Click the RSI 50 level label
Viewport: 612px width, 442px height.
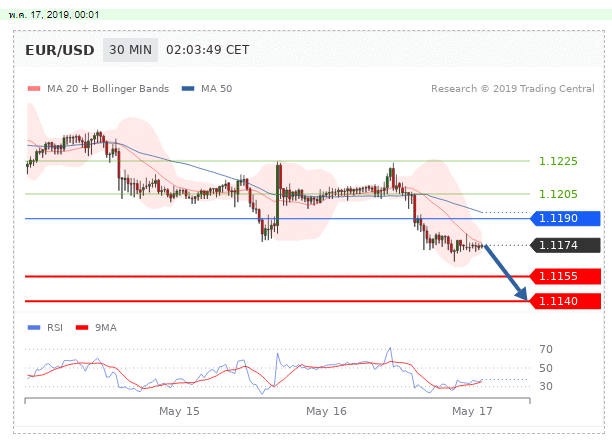pos(546,368)
